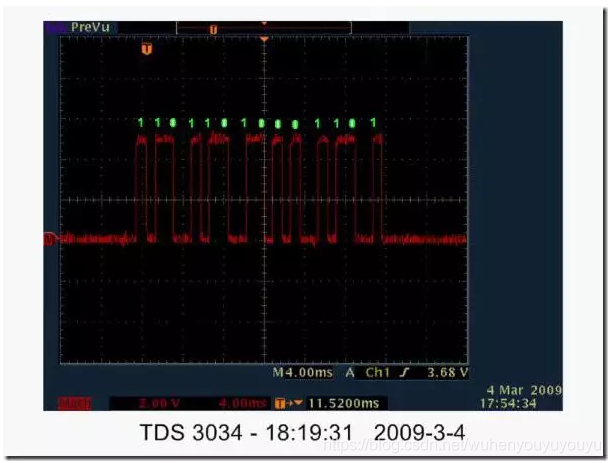Select the orange trigger position arrow above graticule
Screen dimensions: 610x463
264,39
